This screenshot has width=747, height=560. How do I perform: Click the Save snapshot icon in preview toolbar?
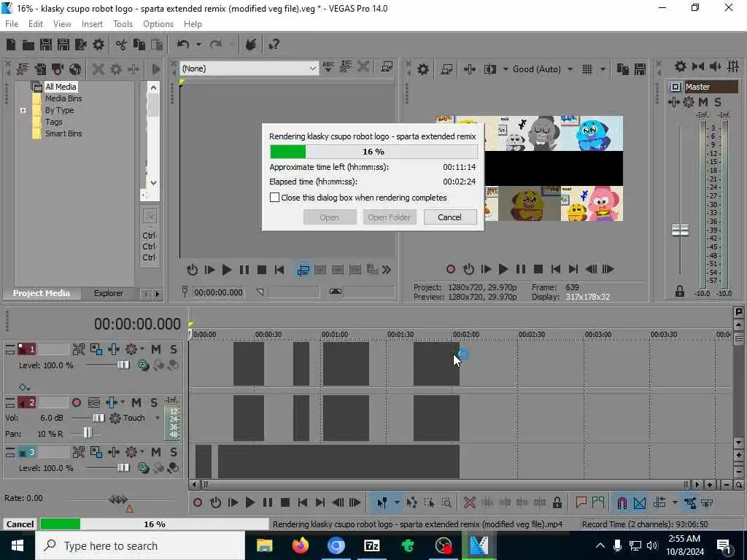tap(640, 69)
